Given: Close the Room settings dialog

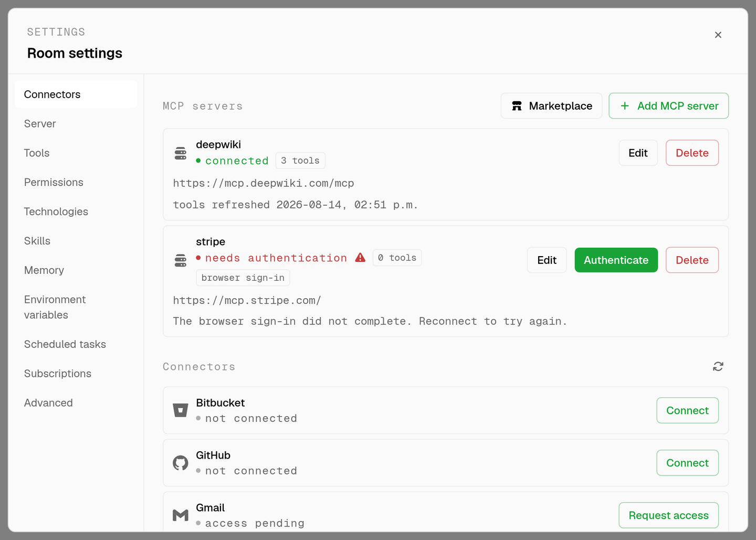Looking at the screenshot, I should pyautogui.click(x=718, y=35).
